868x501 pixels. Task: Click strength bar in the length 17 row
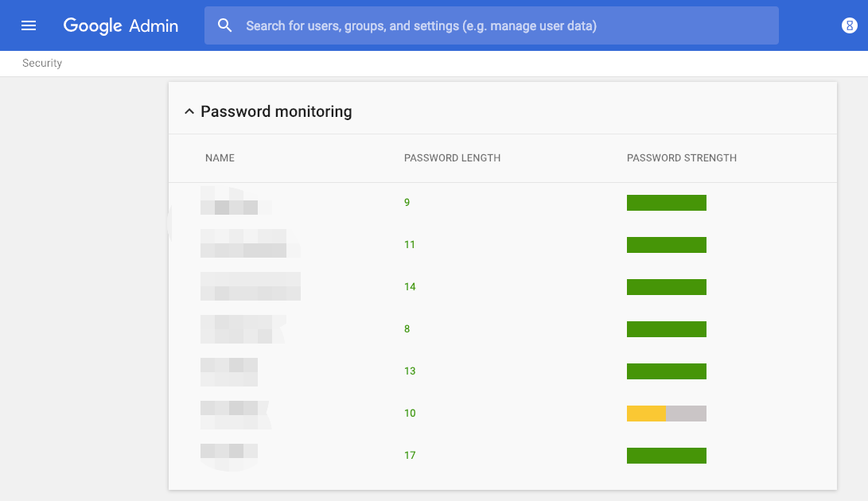click(667, 455)
